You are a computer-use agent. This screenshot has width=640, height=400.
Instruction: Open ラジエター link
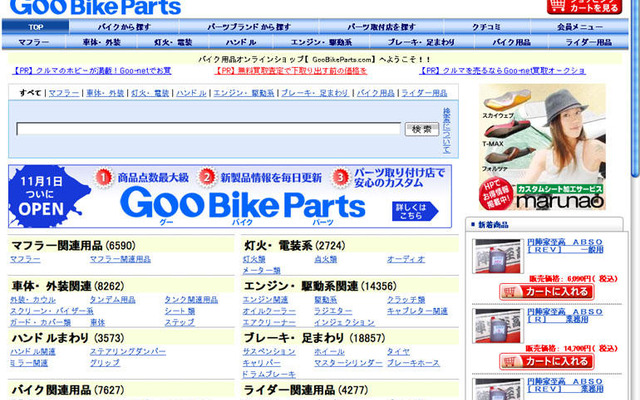(333, 311)
